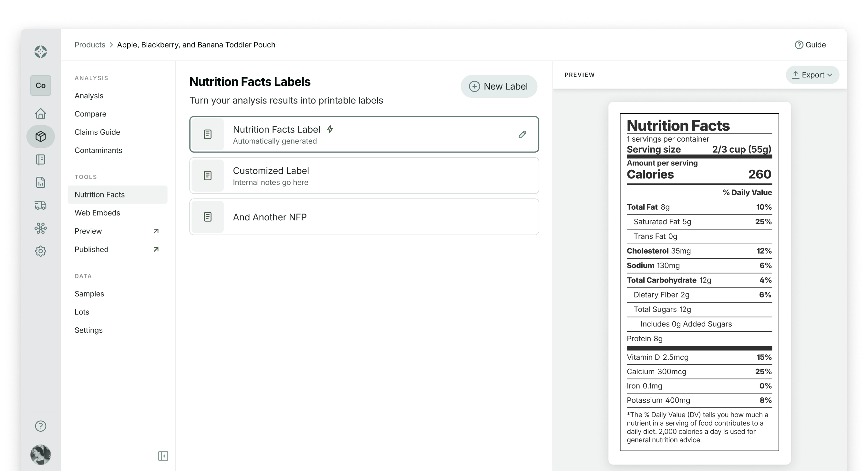Click the help question mark icon
Viewport: 868px width, 471px height.
tap(40, 426)
